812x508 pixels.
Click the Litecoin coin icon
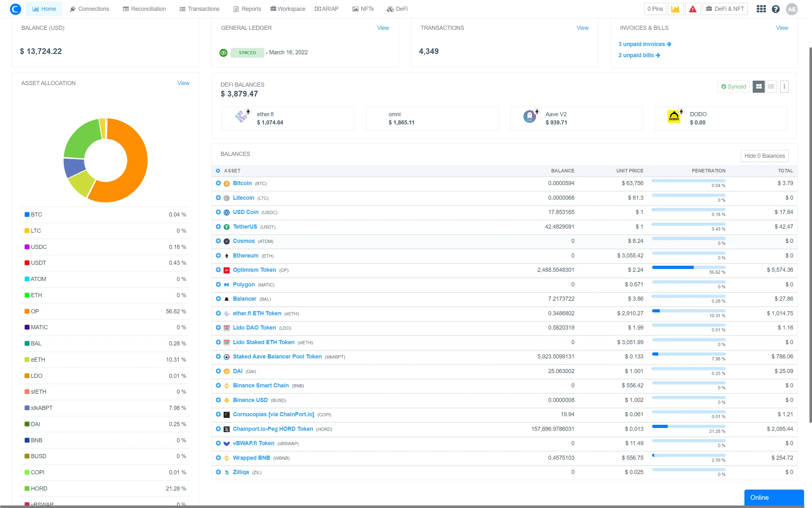(226, 198)
